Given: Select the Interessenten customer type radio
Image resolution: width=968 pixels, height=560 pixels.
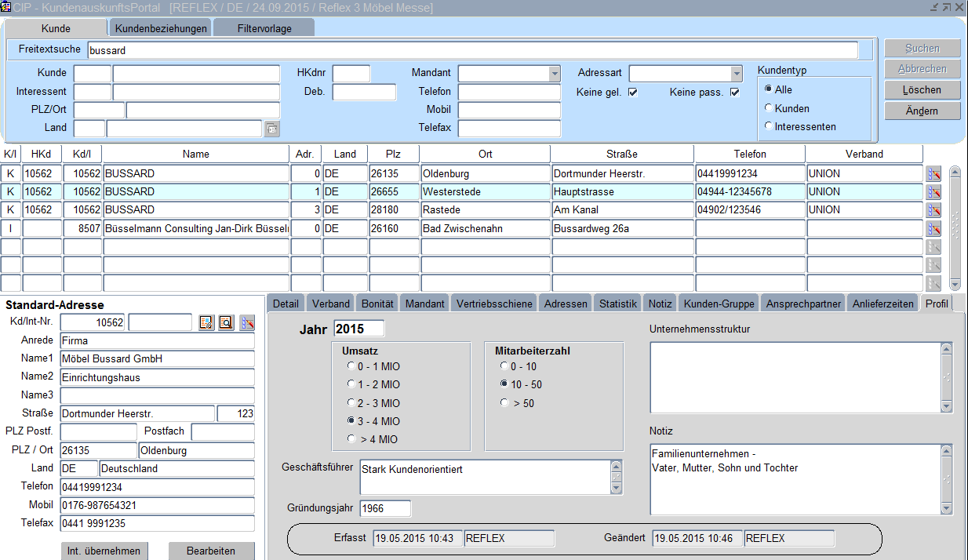Looking at the screenshot, I should (x=769, y=126).
